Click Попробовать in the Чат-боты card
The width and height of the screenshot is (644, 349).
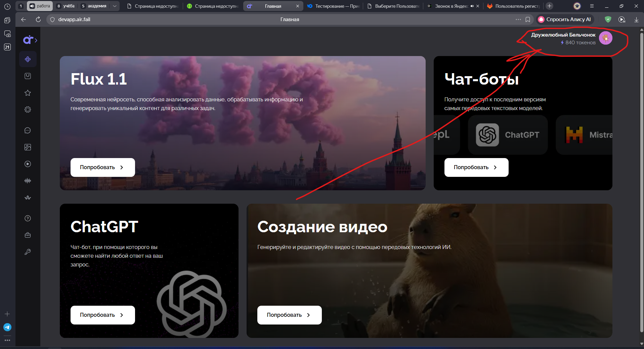476,167
